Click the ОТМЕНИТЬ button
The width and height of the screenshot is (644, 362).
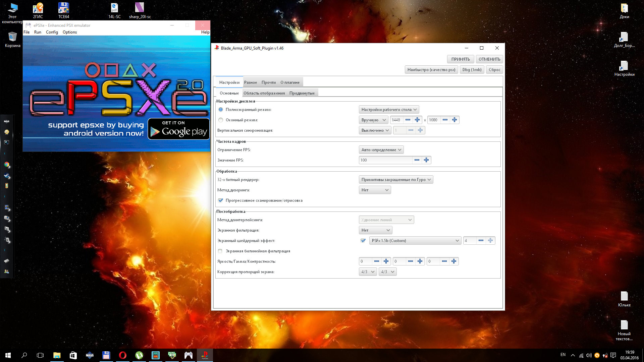pos(489,59)
